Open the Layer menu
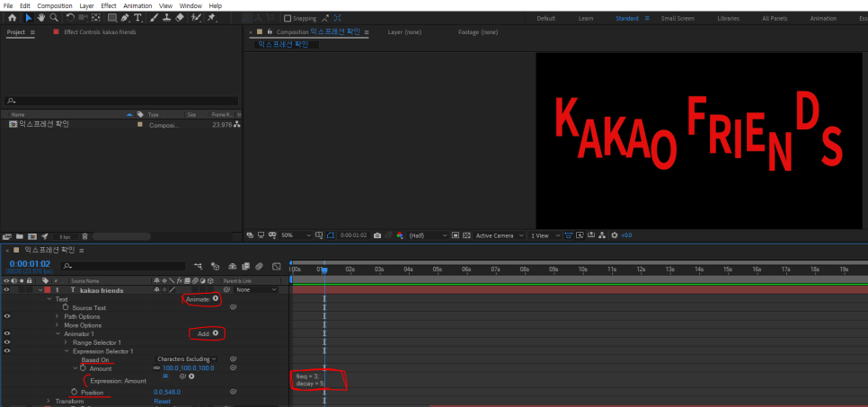Viewport: 868px width, 407px height. click(86, 5)
